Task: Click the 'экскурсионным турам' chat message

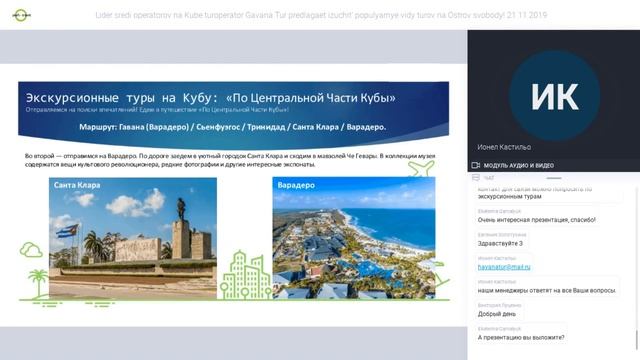Action: tap(509, 196)
